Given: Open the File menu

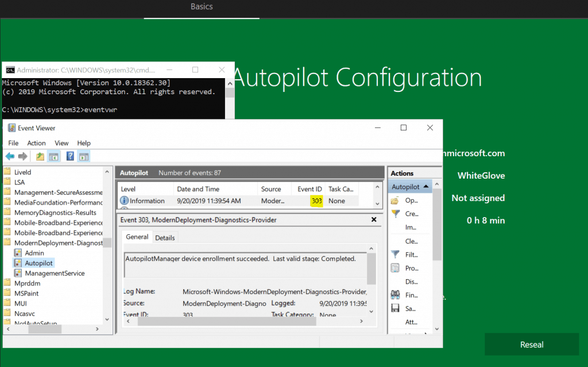Looking at the screenshot, I should point(13,143).
